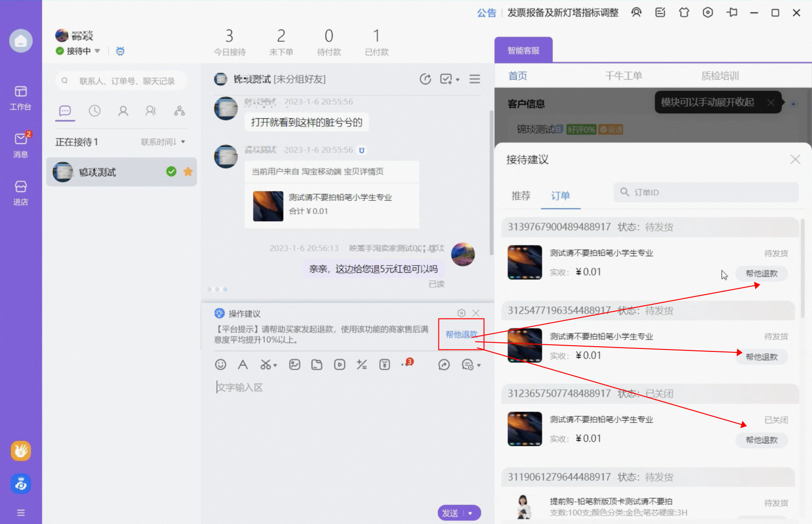This screenshot has height=524, width=812.
Task: Click the transfer conversation icon in chat header
Action: (425, 79)
